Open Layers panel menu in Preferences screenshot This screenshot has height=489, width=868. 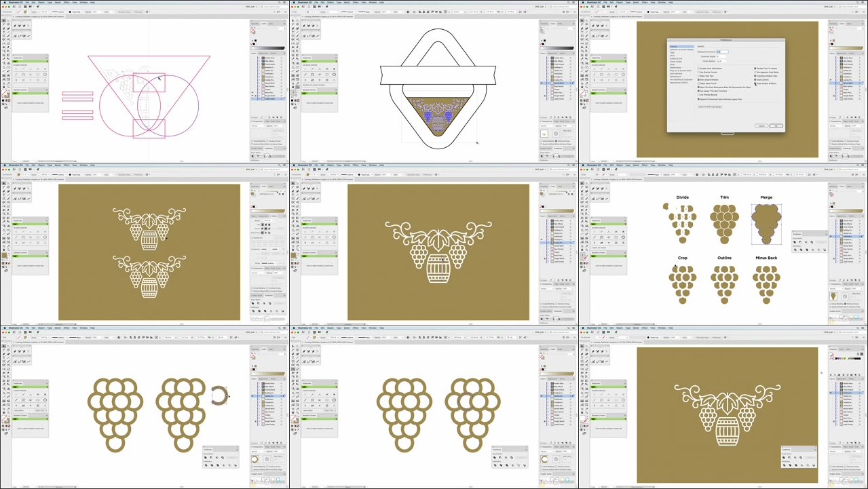[863, 54]
